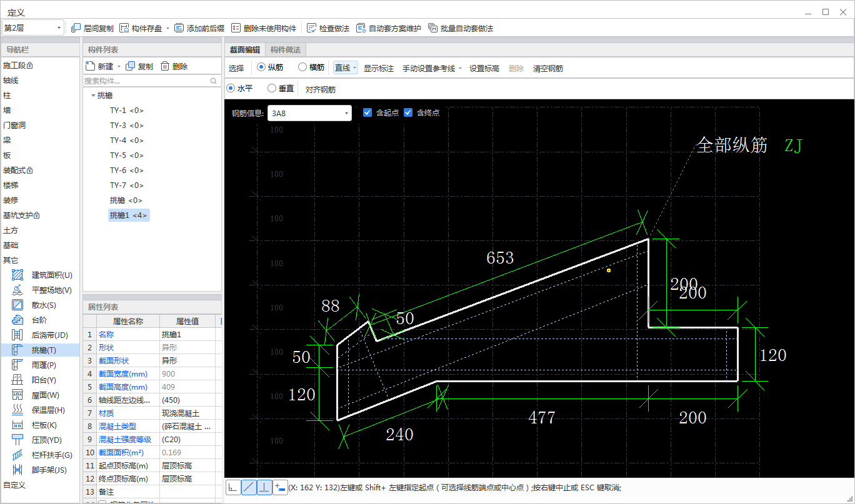Select the 栏杆扶手(G) icon
The height and width of the screenshot is (504, 855).
(18, 455)
